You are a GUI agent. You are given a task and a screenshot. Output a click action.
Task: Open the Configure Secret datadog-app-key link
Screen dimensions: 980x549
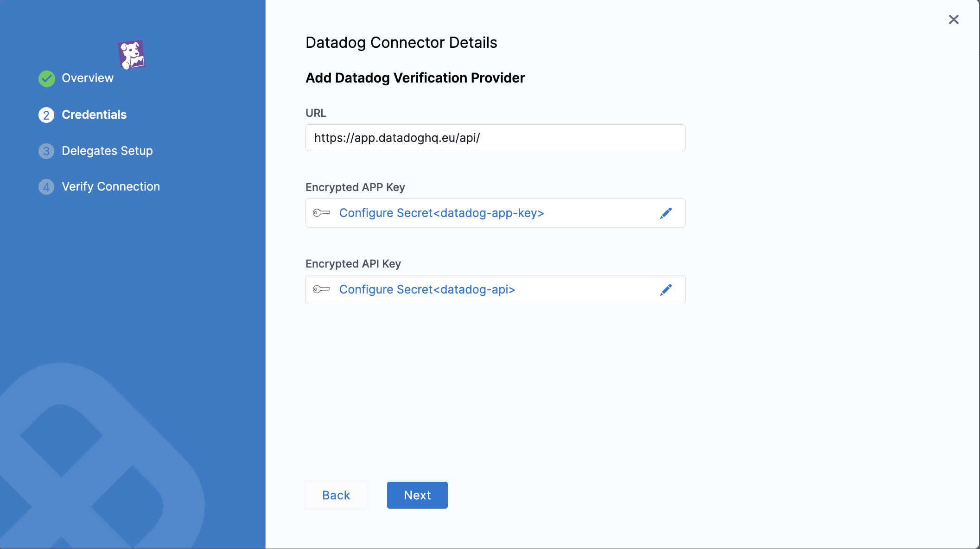(441, 213)
